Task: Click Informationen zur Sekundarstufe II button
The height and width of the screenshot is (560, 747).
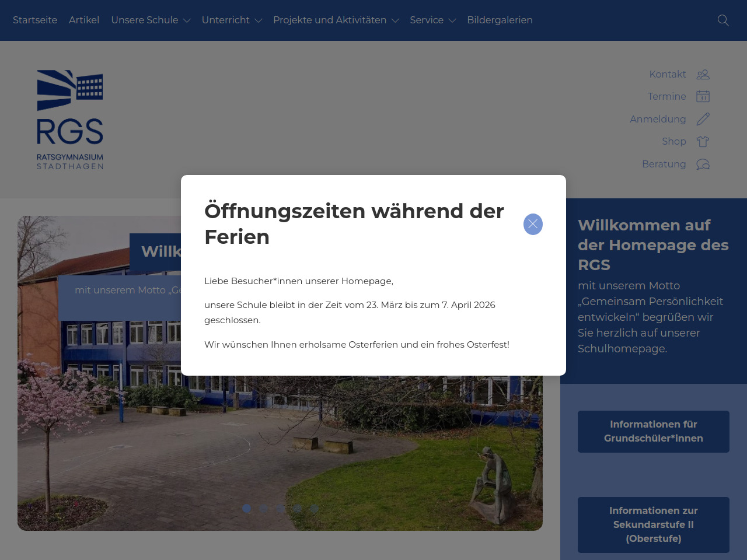Action: tap(653, 524)
